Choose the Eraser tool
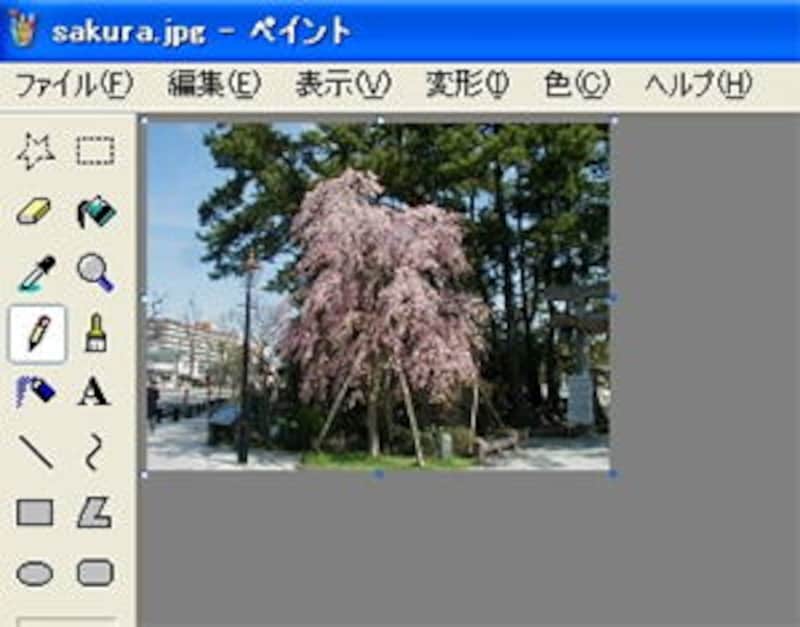Image resolution: width=800 pixels, height=627 pixels. point(36,212)
